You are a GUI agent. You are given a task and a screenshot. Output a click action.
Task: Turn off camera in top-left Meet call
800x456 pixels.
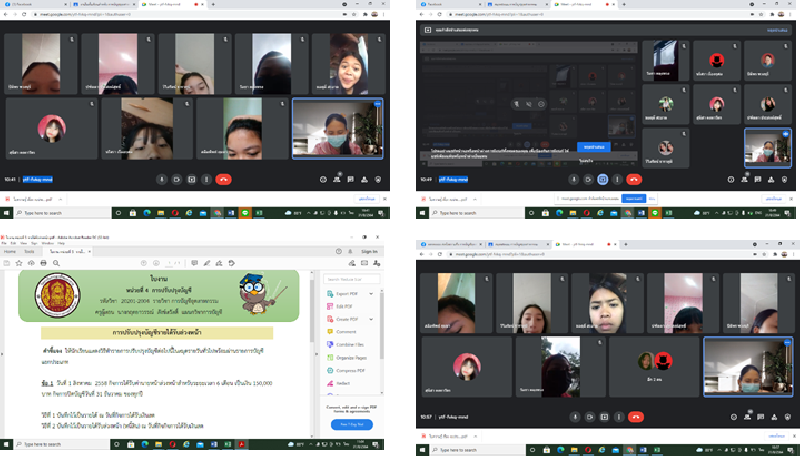[x=174, y=179]
